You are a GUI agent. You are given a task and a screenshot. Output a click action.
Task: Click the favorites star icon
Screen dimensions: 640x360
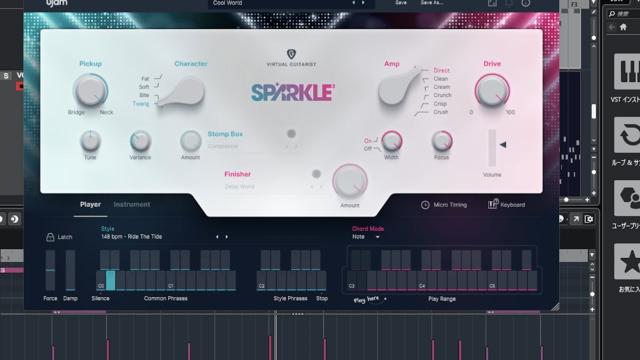[x=627, y=262]
